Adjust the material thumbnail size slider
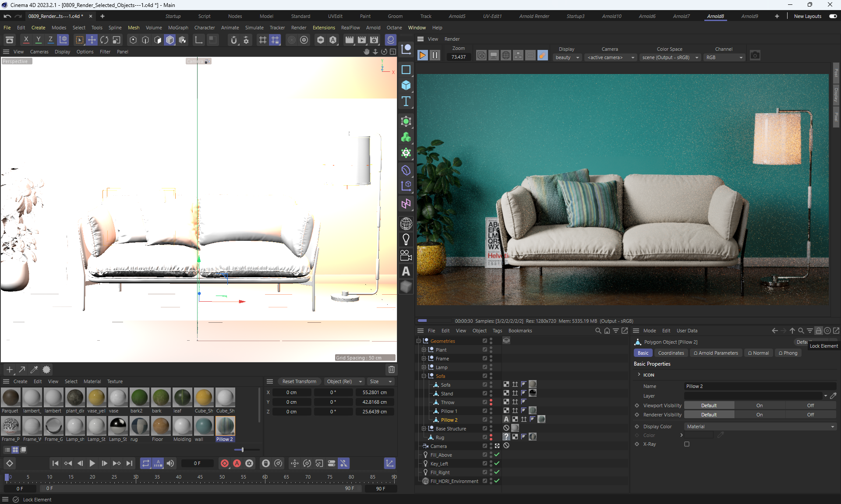This screenshot has width=841, height=504. tap(242, 450)
